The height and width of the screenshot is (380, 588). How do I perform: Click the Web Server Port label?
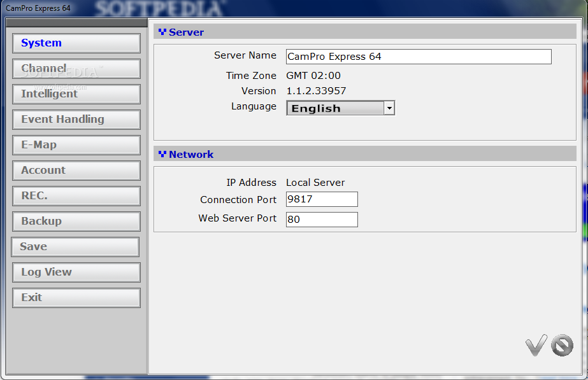coord(238,218)
